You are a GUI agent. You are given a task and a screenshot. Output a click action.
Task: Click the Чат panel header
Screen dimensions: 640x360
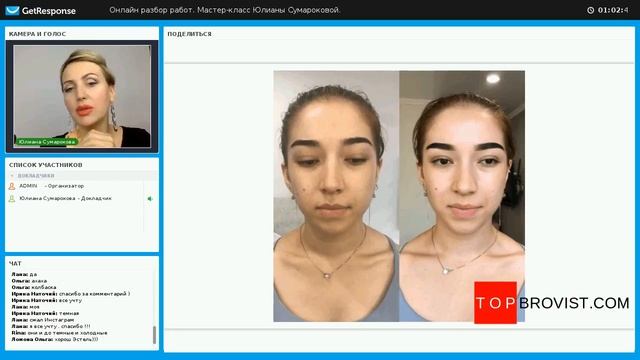15,263
